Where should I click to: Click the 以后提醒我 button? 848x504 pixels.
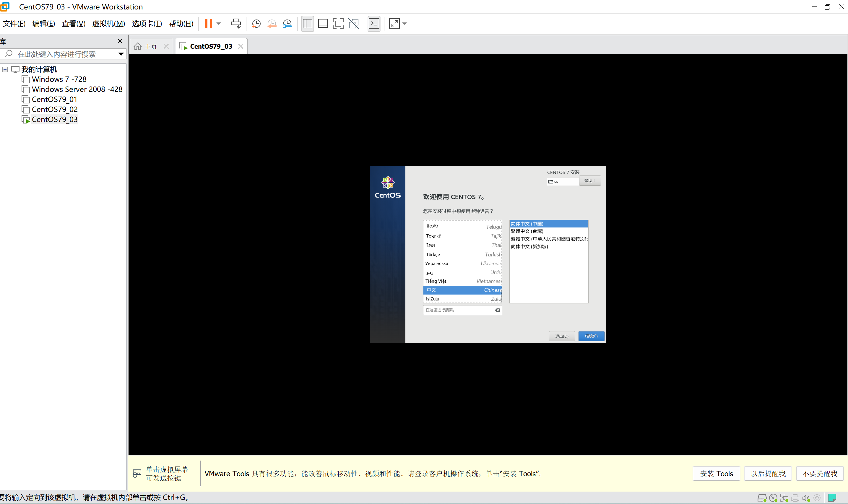click(768, 474)
